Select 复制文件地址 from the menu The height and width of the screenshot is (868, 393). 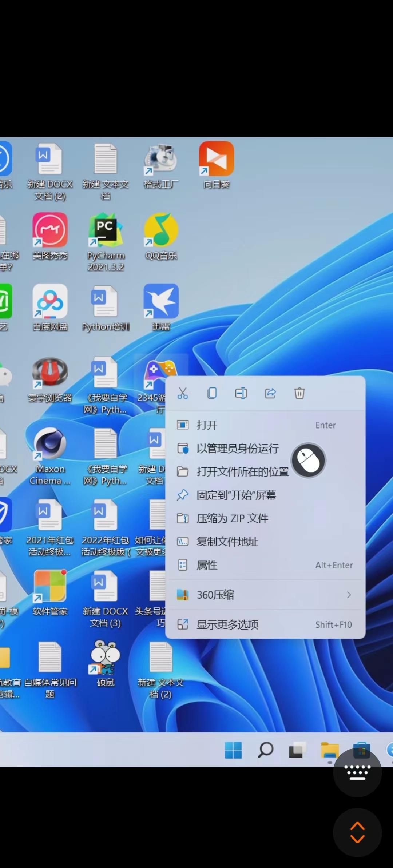[227, 542]
